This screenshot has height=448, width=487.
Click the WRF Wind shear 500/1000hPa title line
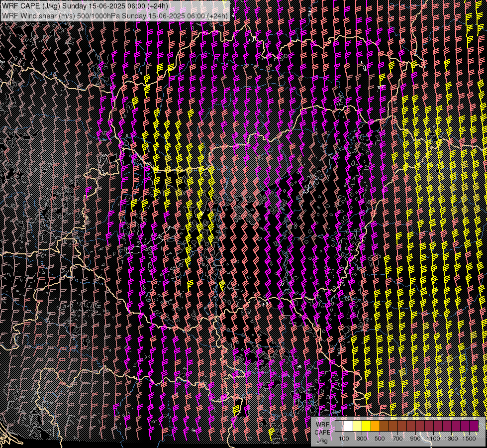[x=115, y=15]
